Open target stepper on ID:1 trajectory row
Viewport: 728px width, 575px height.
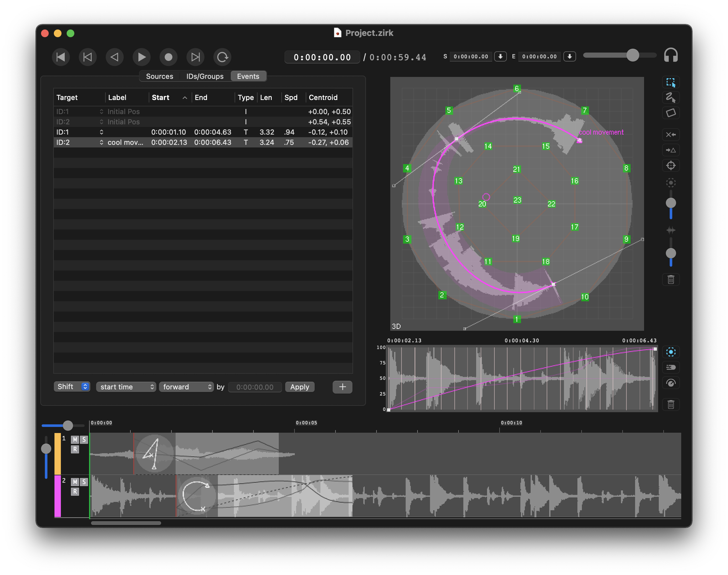click(101, 132)
